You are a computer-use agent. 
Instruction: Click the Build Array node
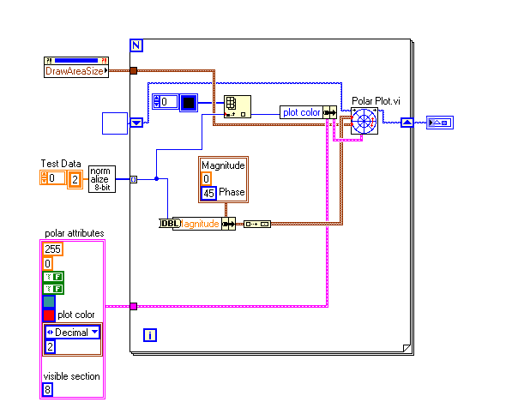[257, 224]
